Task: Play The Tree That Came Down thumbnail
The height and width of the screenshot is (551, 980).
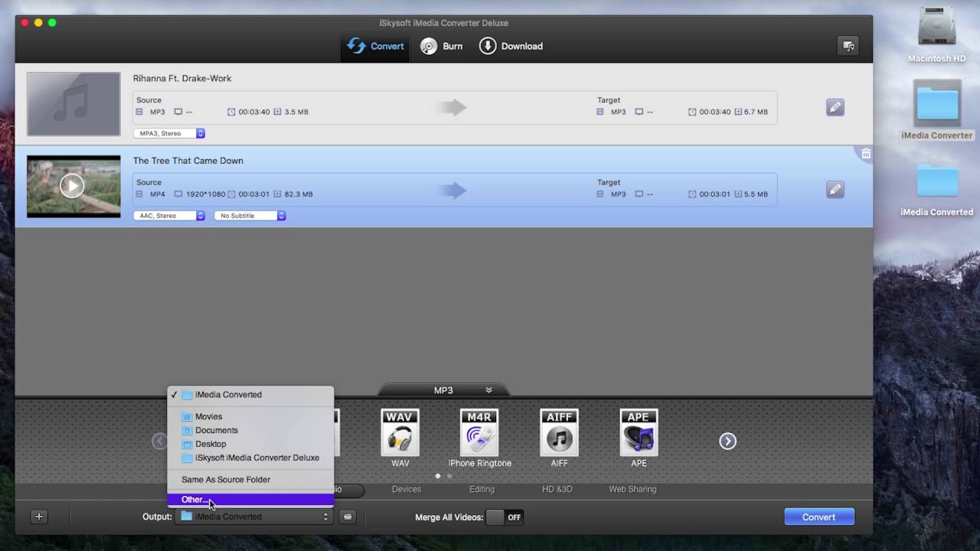Action: (72, 185)
